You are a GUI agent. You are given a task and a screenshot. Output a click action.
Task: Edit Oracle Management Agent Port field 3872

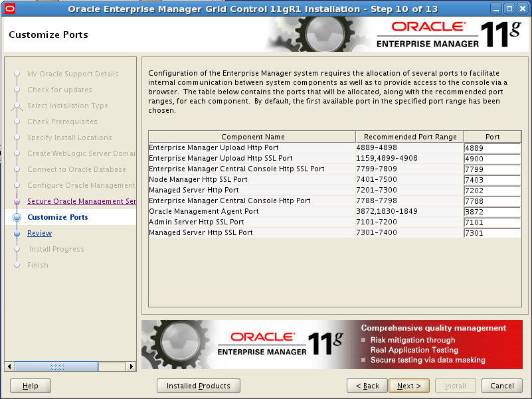coord(492,211)
